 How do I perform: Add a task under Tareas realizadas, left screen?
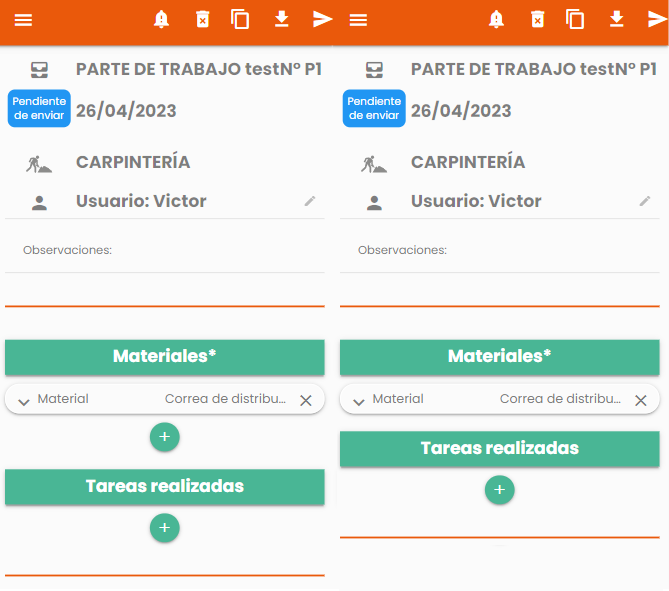pos(165,528)
